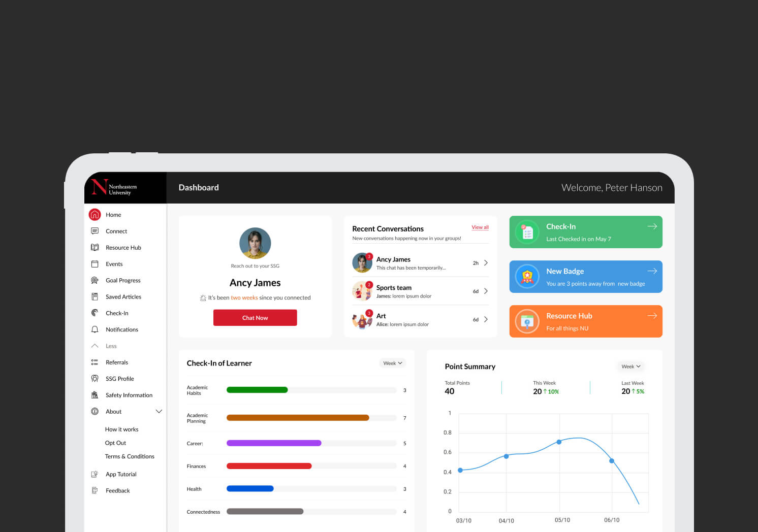Click View all conversations link
This screenshot has width=758, height=532.
click(x=480, y=227)
